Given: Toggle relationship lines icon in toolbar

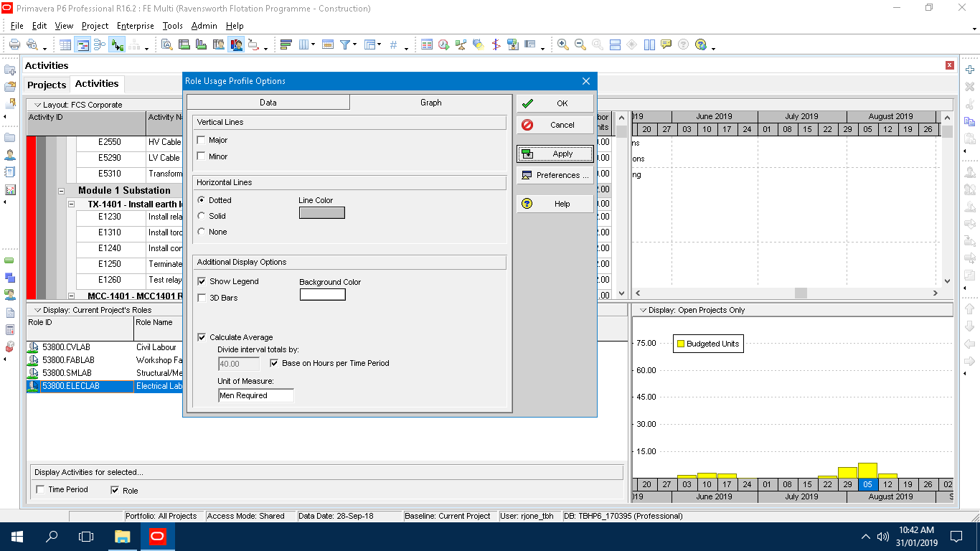Looking at the screenshot, I should point(118,44).
